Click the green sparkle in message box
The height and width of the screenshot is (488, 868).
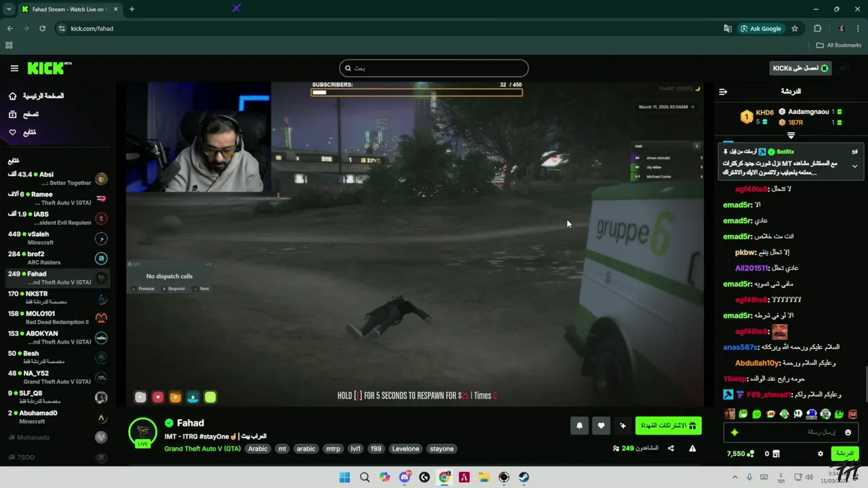point(734,432)
